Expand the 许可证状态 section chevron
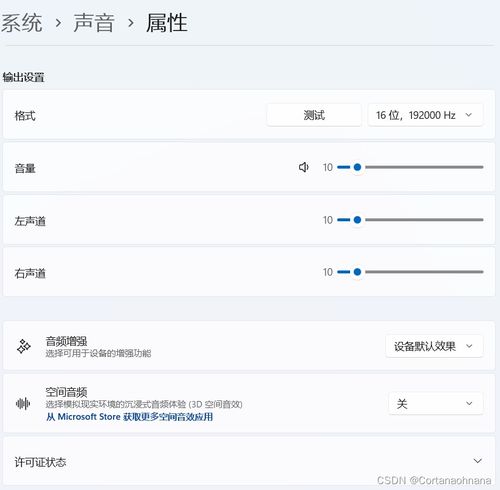The width and height of the screenshot is (500, 490). pos(477,461)
